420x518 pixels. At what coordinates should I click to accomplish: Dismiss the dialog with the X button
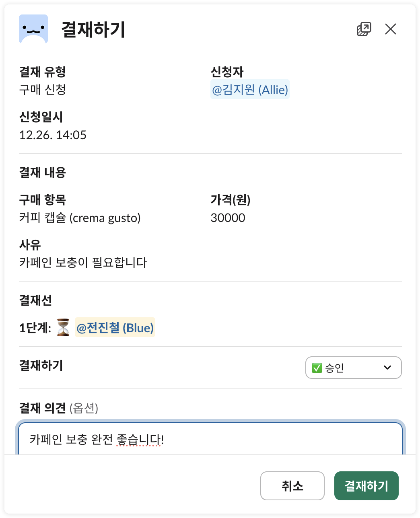pos(390,29)
